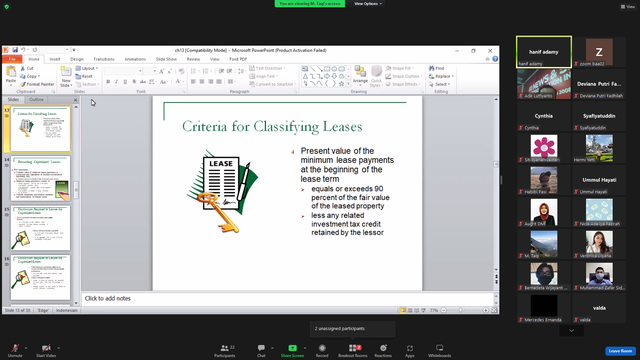Open the Layout dropdown
The height and width of the screenshot is (360, 640).
pos(87,68)
